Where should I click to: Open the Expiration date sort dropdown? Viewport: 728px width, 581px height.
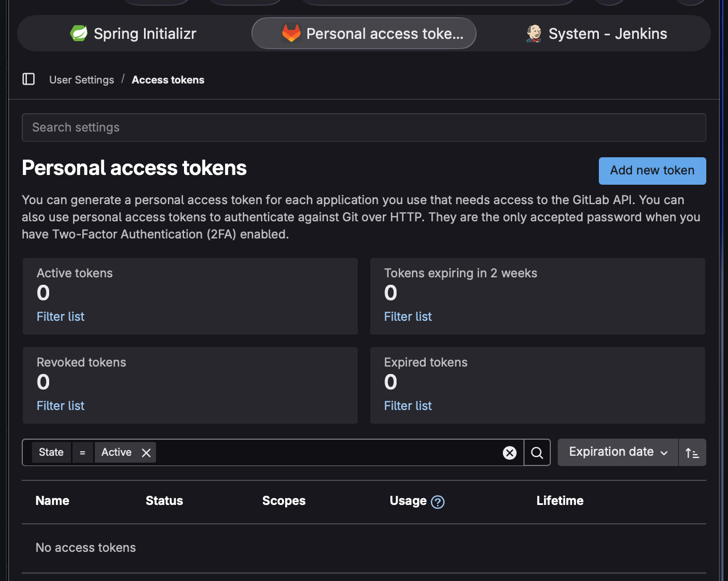(x=618, y=452)
